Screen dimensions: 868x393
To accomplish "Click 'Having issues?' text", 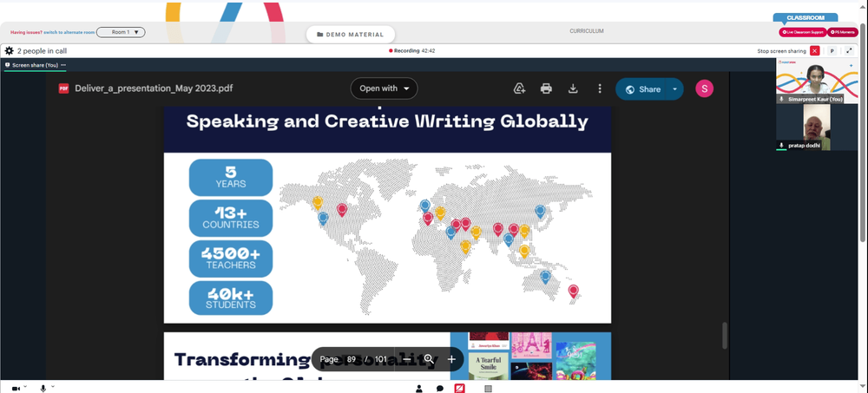I will pos(26,33).
